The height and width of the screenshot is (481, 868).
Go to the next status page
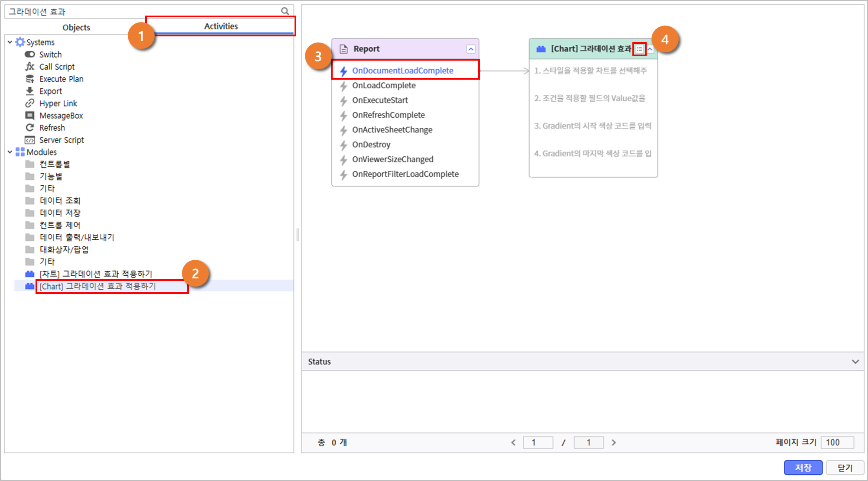(x=614, y=442)
